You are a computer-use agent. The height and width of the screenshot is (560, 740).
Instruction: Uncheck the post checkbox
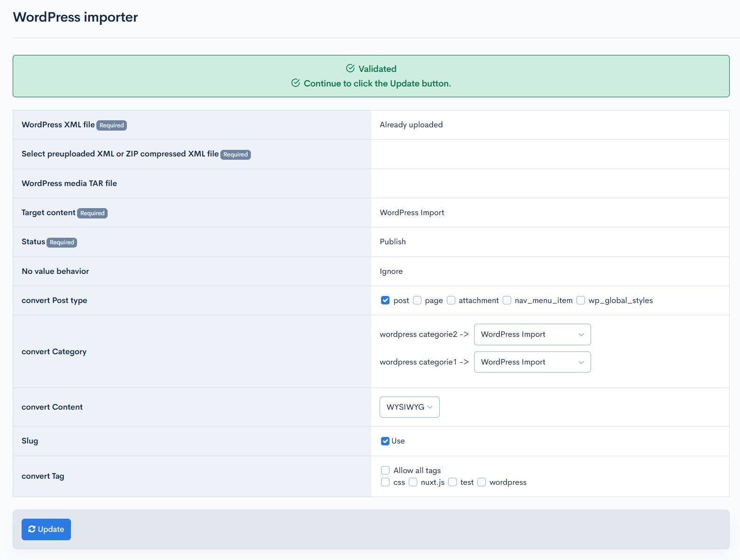pyautogui.click(x=385, y=300)
